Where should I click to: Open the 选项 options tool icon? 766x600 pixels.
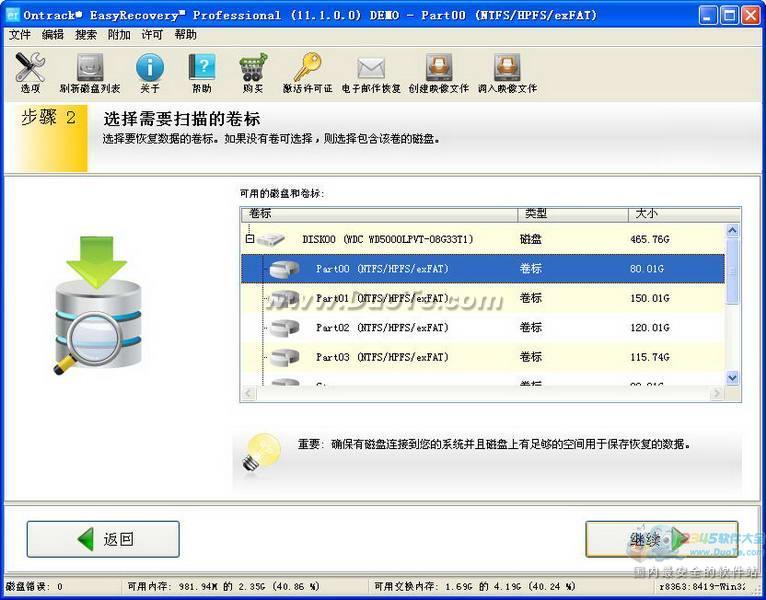pyautogui.click(x=30, y=67)
